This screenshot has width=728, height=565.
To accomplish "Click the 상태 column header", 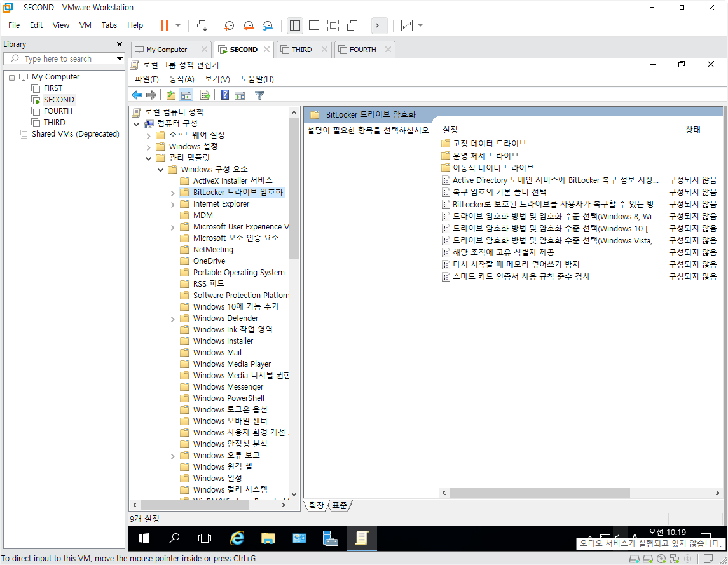I will click(693, 130).
